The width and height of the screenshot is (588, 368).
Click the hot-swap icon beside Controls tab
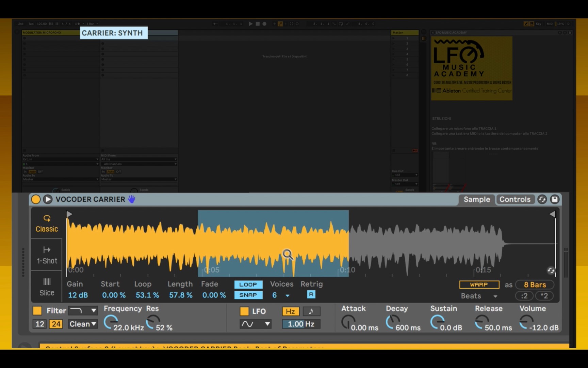542,199
